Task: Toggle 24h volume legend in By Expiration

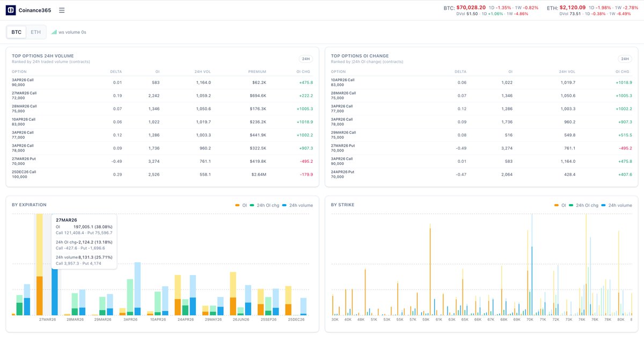Action: pos(298,205)
